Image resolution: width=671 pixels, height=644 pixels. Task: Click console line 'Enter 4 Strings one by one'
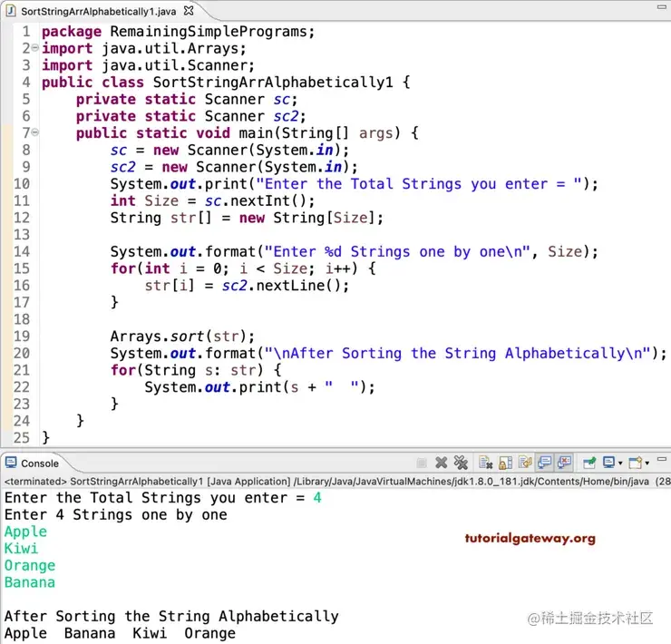115,515
